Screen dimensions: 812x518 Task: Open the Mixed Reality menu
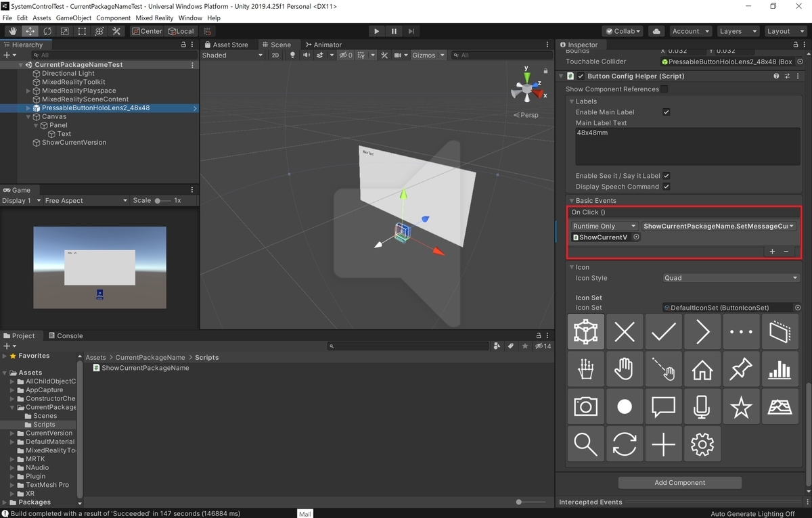point(154,18)
